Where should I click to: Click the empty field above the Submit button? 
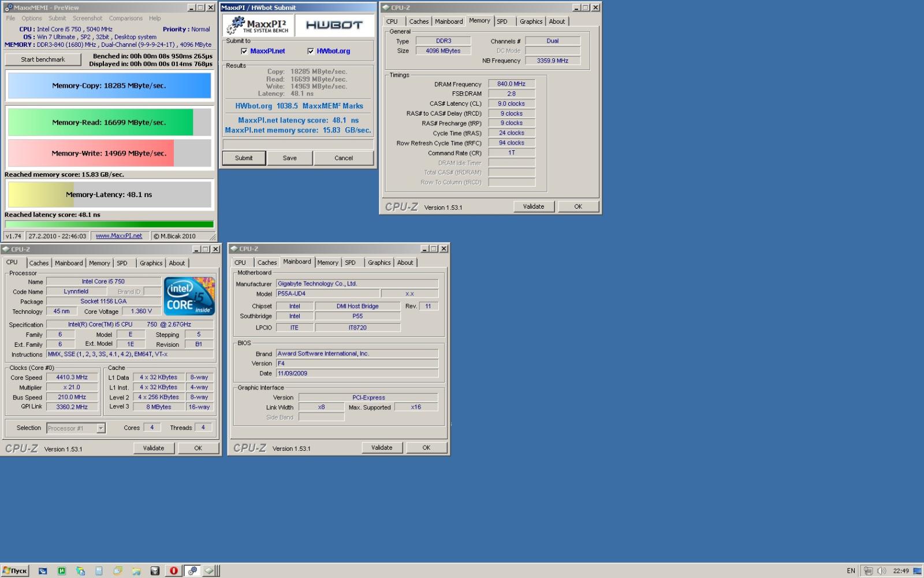tap(298, 144)
